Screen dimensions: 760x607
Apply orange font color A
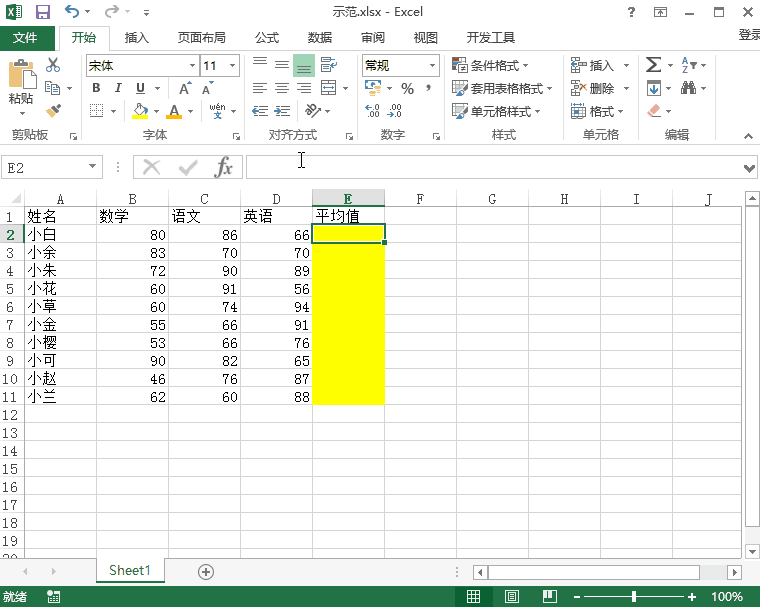click(174, 111)
